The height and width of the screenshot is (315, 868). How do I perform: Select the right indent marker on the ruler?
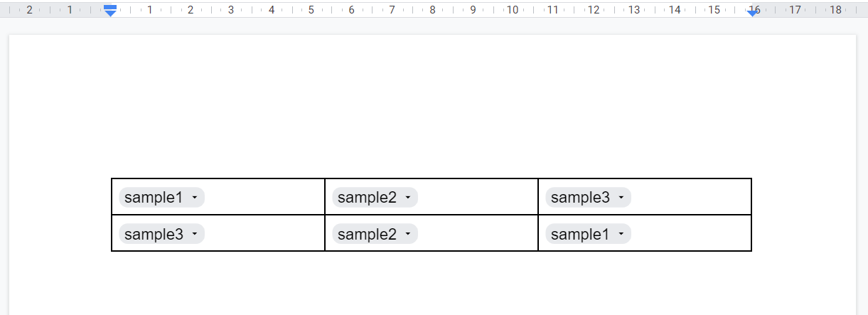click(752, 13)
